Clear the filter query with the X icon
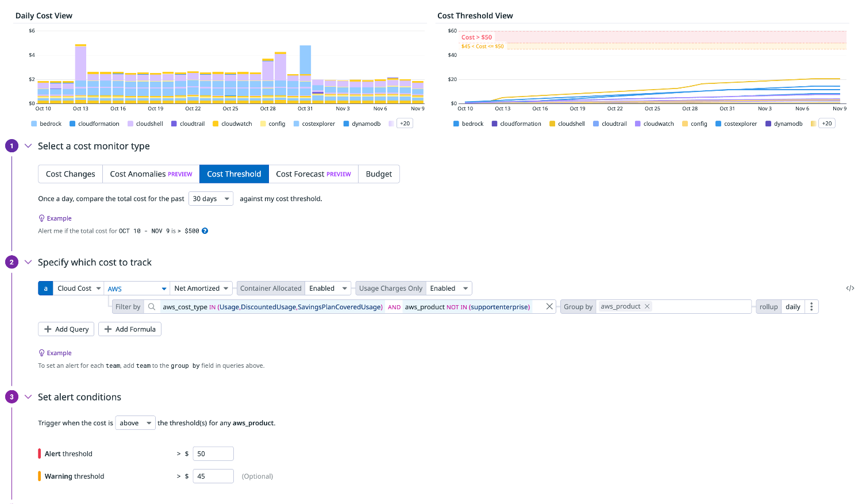Image resolution: width=862 pixels, height=504 pixels. click(x=549, y=307)
